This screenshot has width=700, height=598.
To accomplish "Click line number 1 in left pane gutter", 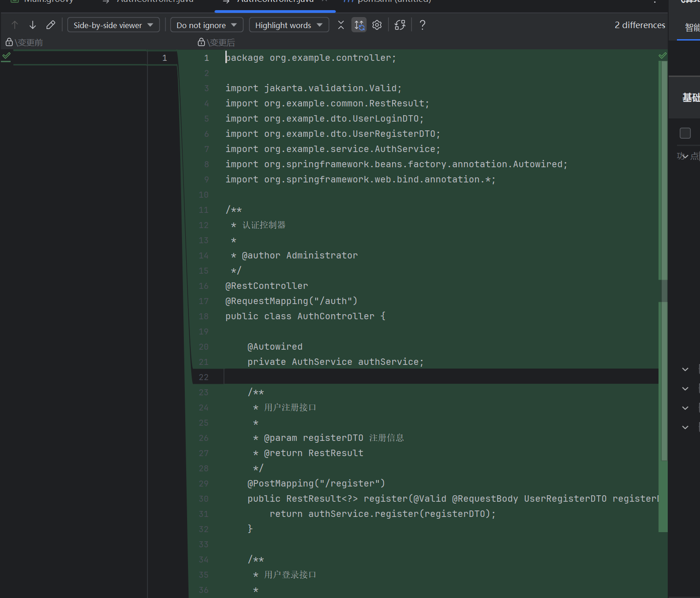I will coord(165,58).
